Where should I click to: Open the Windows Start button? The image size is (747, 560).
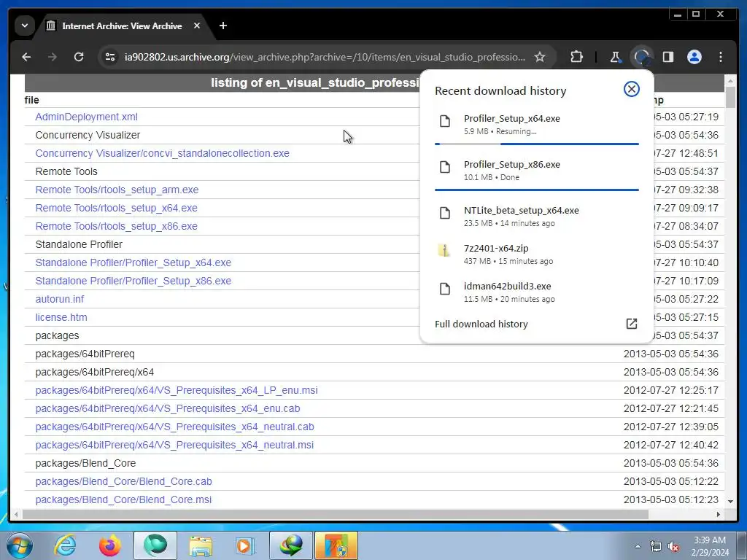(x=19, y=545)
